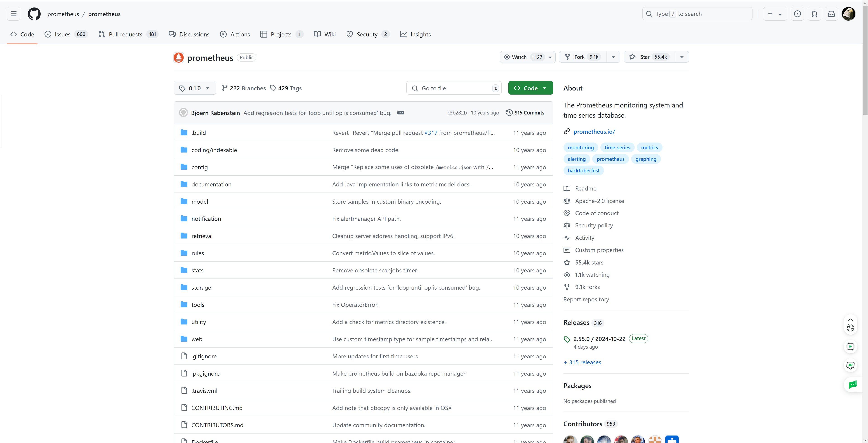Switch to the Issues tab
The height and width of the screenshot is (443, 868).
coord(66,34)
